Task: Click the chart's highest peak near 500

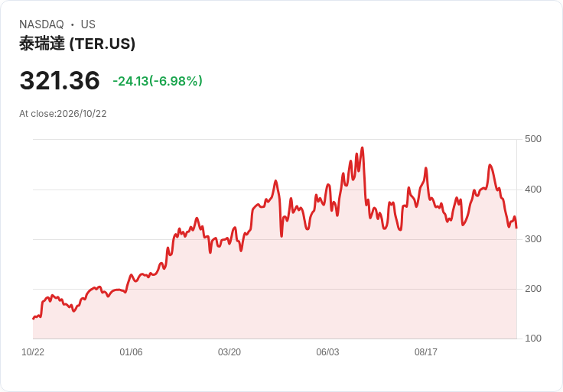Action: coord(363,147)
